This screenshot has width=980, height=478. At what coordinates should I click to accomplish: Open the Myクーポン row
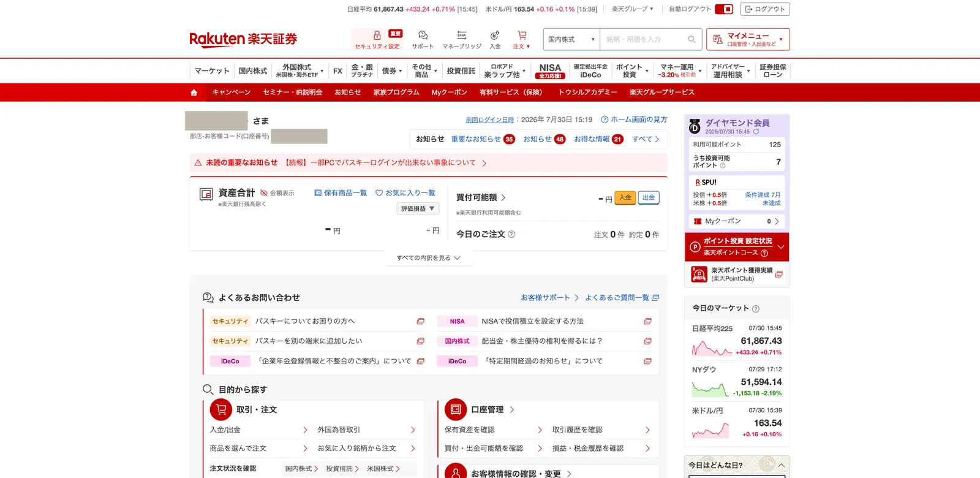737,221
